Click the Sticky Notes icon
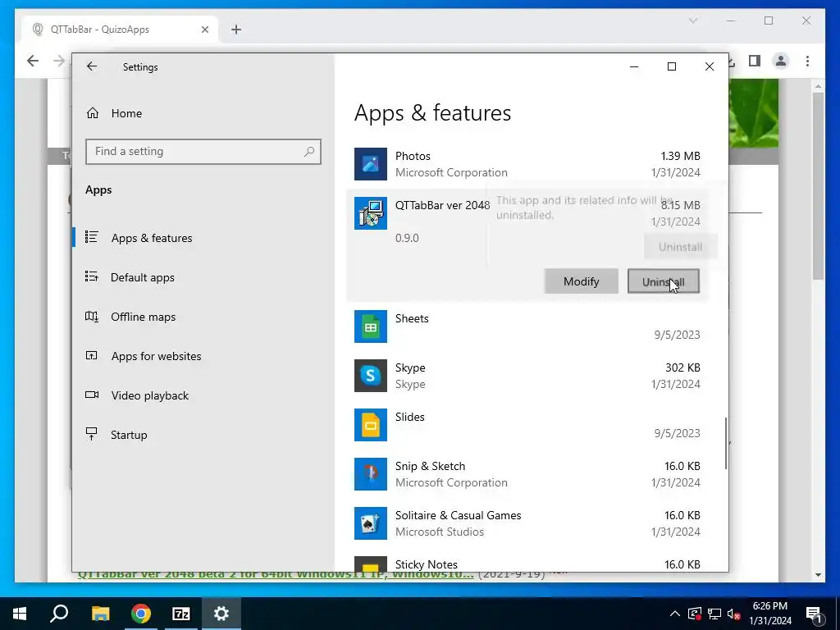Image resolution: width=840 pixels, height=630 pixels. coord(371,564)
